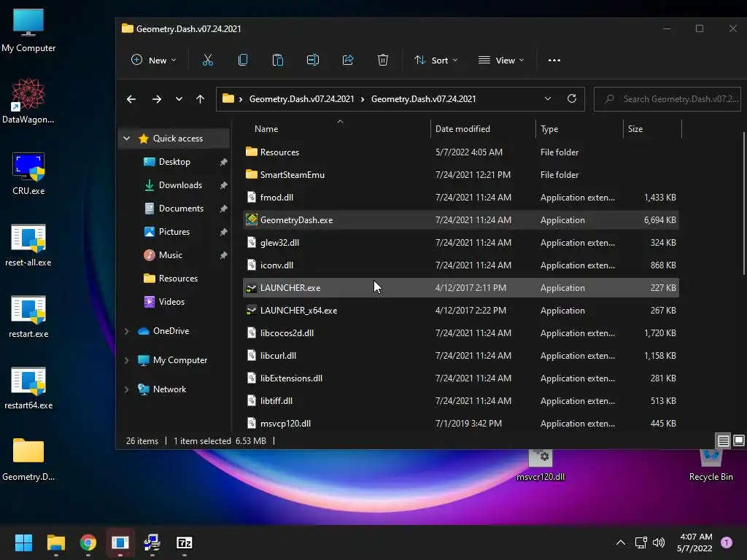Select msvcp120.dll in the file list
The width and height of the screenshot is (747, 560).
tap(461, 424)
